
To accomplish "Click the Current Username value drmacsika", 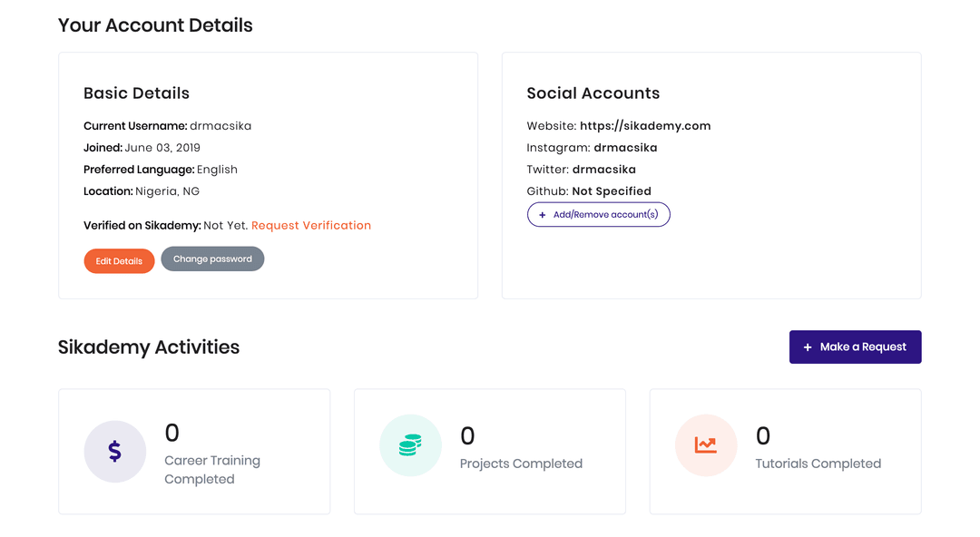I will click(220, 126).
